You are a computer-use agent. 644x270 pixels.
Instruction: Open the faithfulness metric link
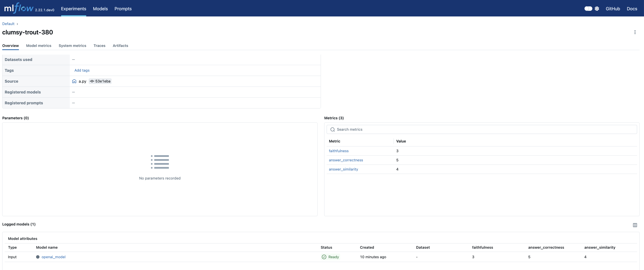(x=338, y=151)
